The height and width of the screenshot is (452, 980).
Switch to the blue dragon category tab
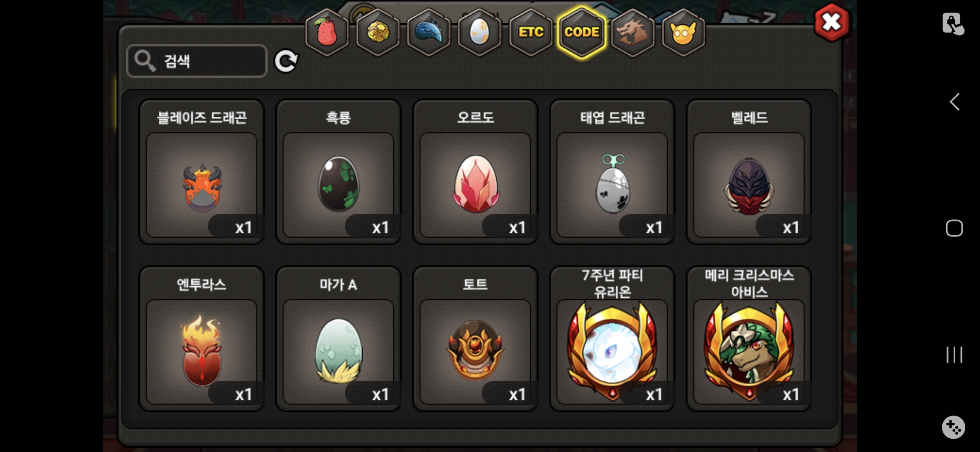429,32
